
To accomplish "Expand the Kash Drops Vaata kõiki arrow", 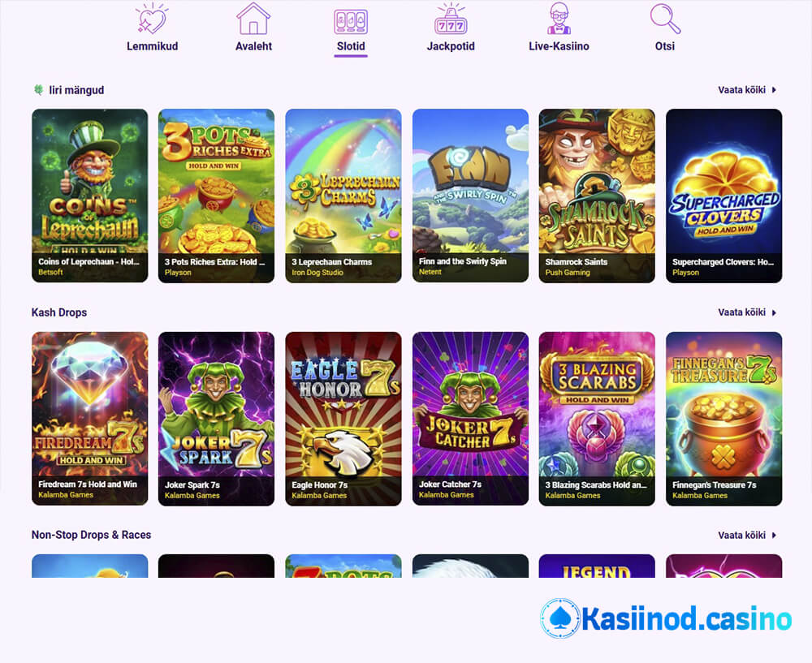I will (x=774, y=312).
